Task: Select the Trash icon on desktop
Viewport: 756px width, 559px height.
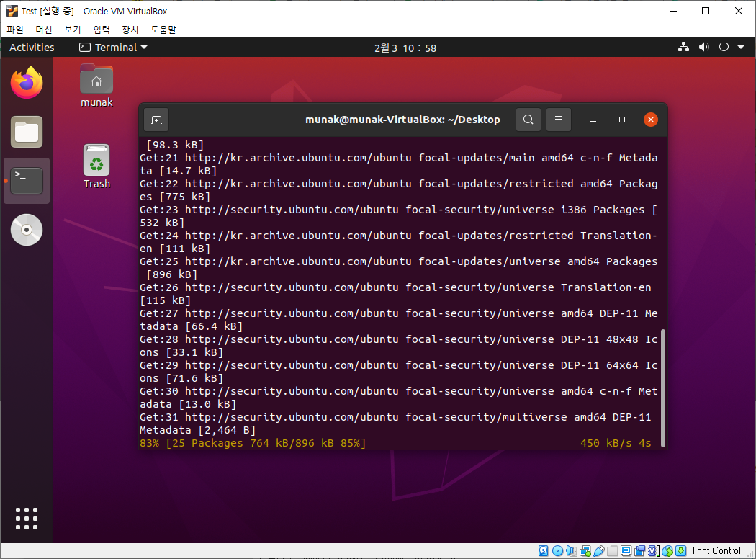Action: [x=96, y=166]
